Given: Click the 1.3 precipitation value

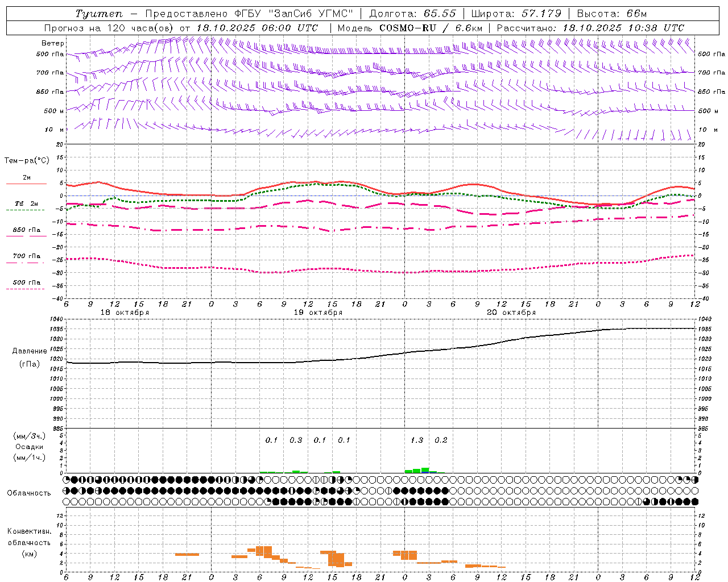Looking at the screenshot, I should [417, 440].
